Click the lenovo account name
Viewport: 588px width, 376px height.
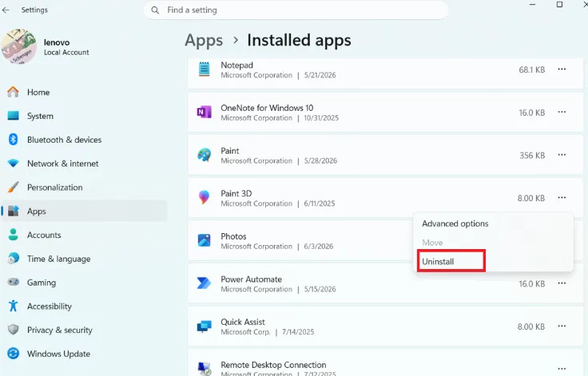57,42
